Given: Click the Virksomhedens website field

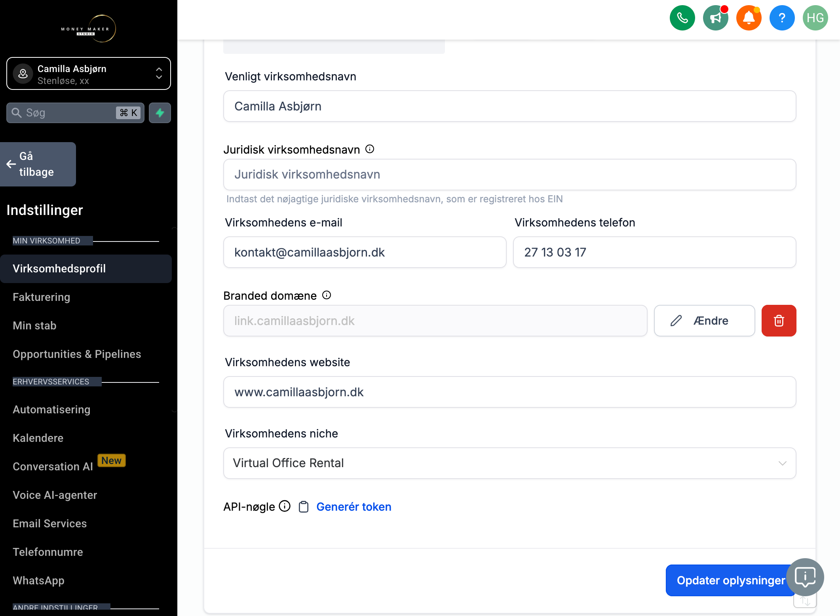Looking at the screenshot, I should (509, 392).
